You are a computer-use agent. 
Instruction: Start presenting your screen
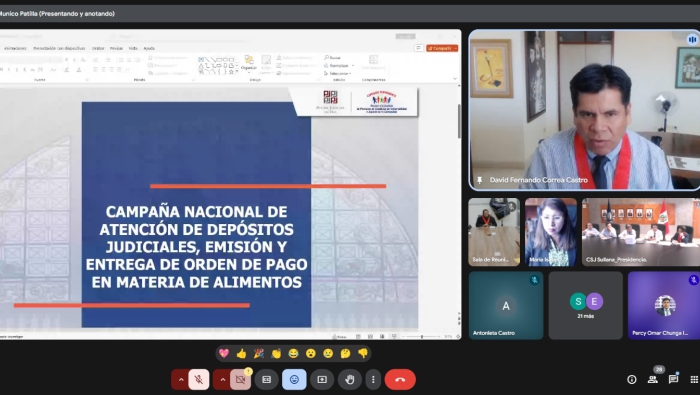click(x=322, y=379)
